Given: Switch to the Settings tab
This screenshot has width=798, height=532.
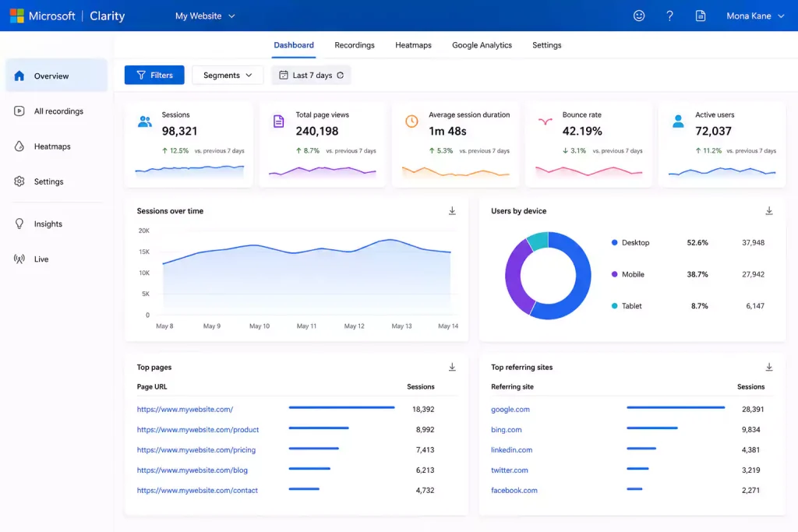Looking at the screenshot, I should [x=546, y=44].
